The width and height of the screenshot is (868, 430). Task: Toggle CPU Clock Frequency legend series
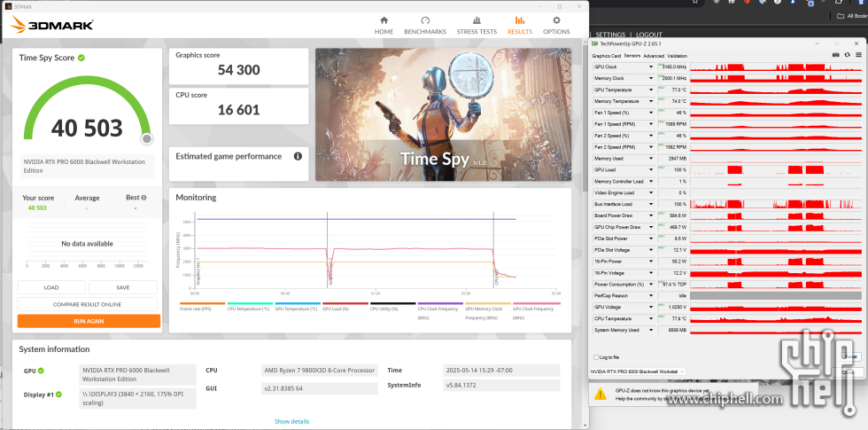tap(440, 311)
